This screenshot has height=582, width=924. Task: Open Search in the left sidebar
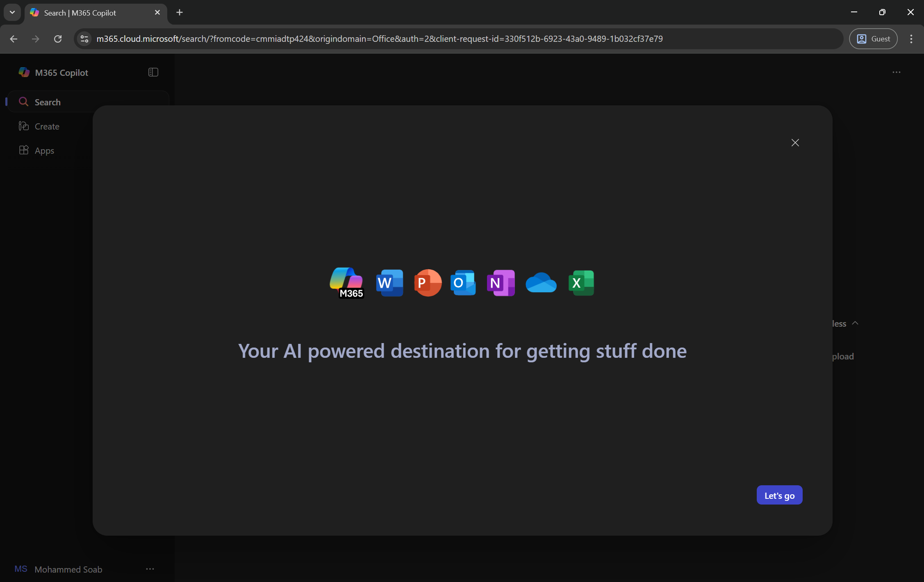(88, 102)
